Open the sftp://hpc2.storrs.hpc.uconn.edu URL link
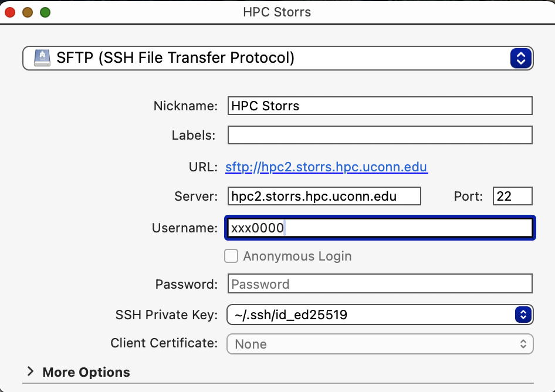The width and height of the screenshot is (555, 392). tap(326, 167)
